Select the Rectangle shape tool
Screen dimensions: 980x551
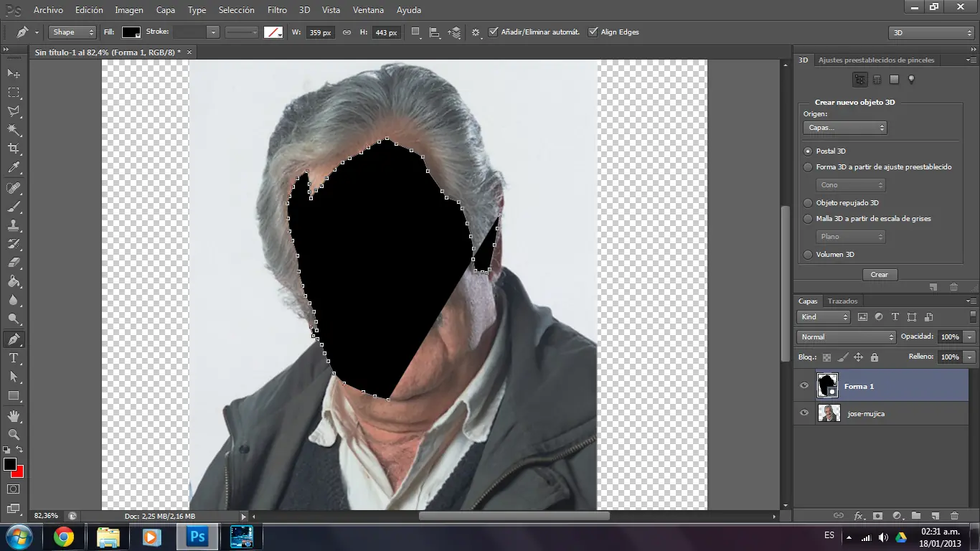coord(14,395)
